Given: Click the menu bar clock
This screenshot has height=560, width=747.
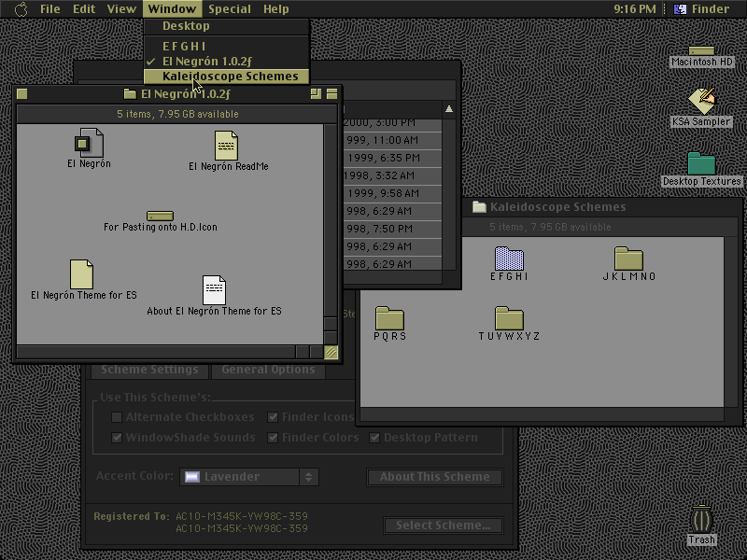Looking at the screenshot, I should pos(635,9).
